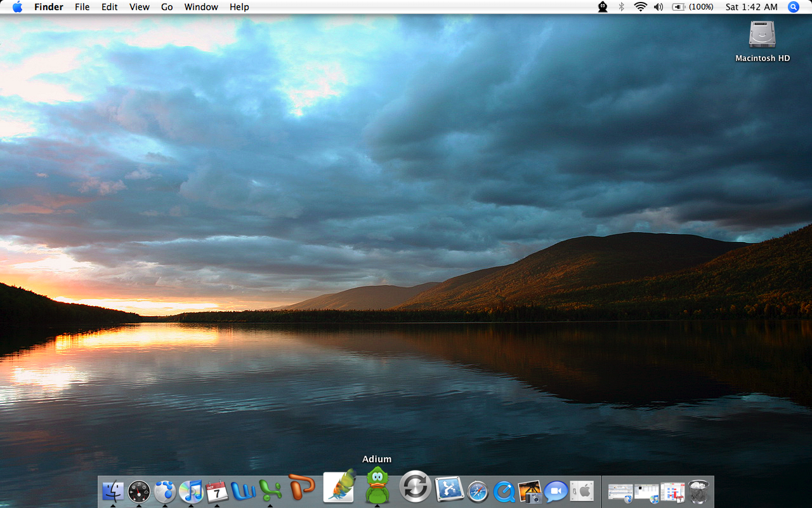Open the Help menu
The width and height of the screenshot is (812, 508).
pos(239,7)
